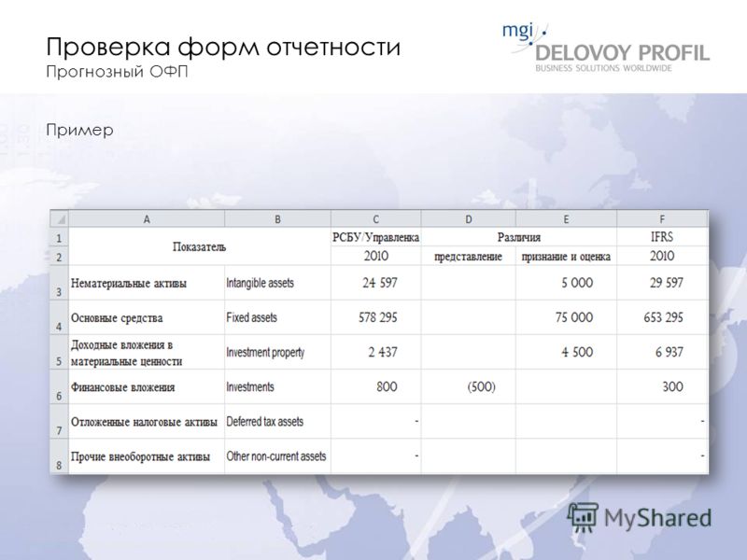
Task: Click the value 653 295
Action: coord(663,317)
